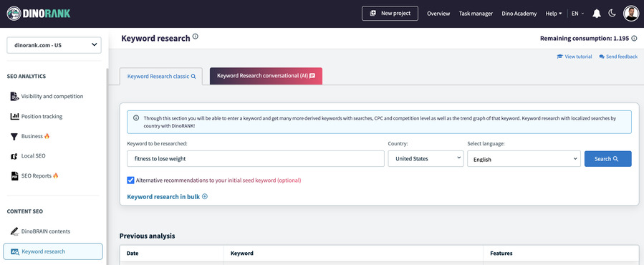
Task: Click the Send feedback chat icon
Action: [602, 57]
